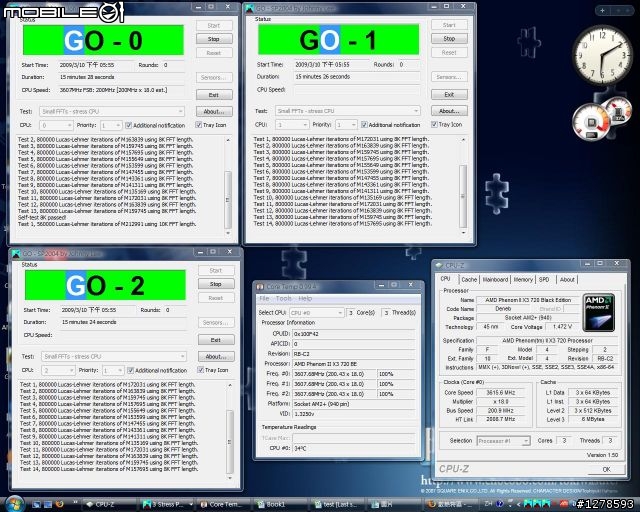Screen dimensions: 640x512
Task: Open the Windows Start orb
Action: 15,503
